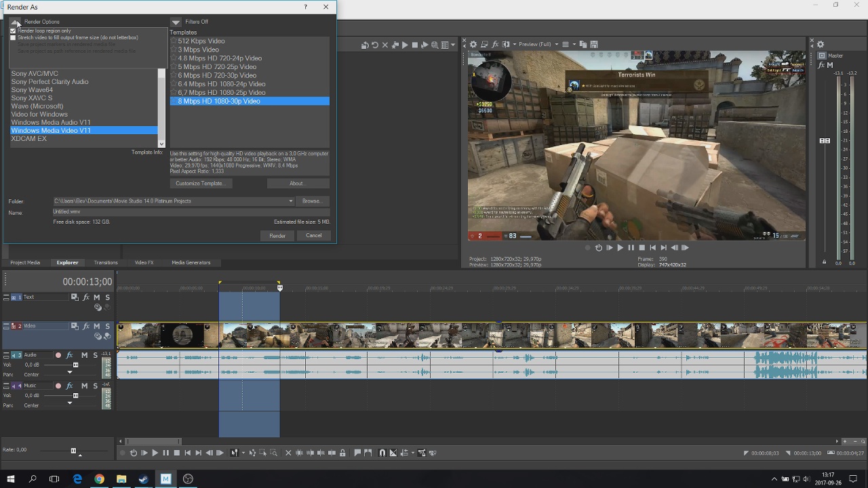Expand the output Folder path dropdown
Screen dimensions: 868x488
(290, 201)
